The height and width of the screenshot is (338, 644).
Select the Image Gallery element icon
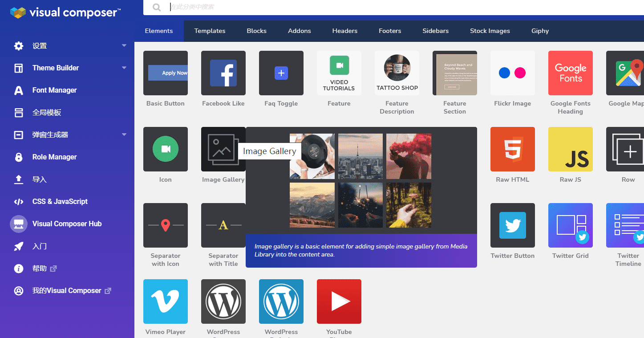[223, 149]
